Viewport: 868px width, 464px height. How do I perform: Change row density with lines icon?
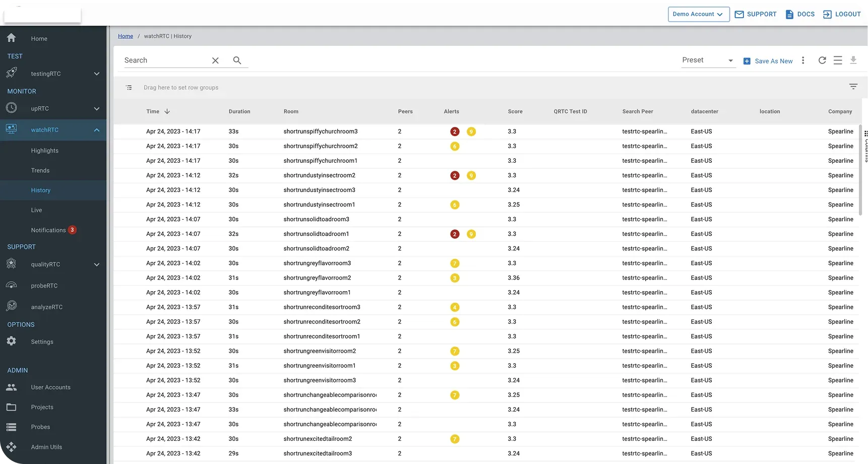point(838,60)
